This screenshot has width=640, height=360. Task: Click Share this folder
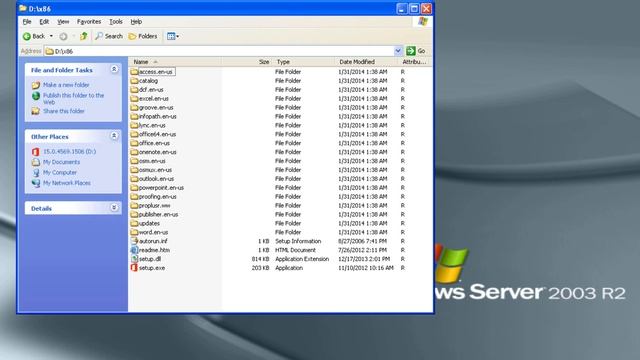[x=64, y=111]
